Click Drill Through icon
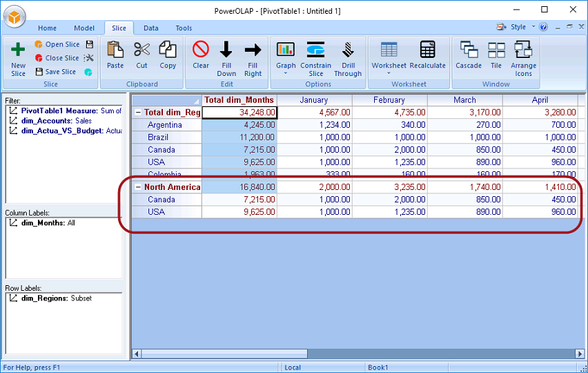Viewport: 588px width, 373px height. point(348,50)
